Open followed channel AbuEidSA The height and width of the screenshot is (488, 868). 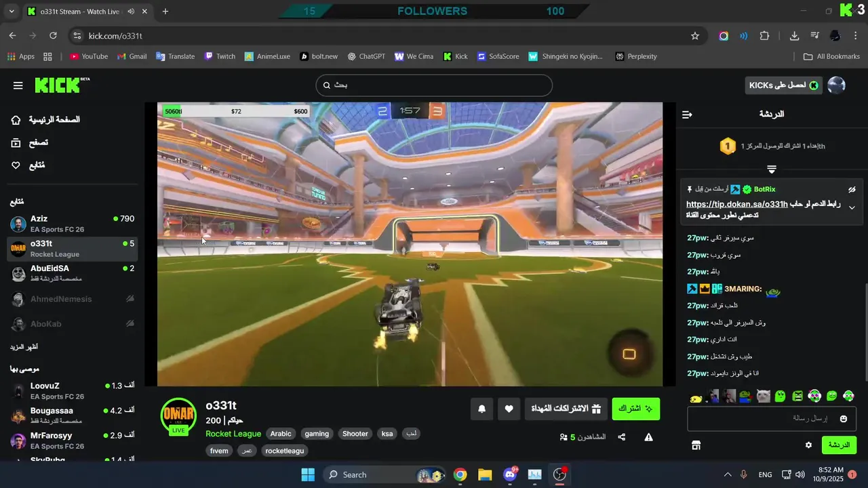pos(72,273)
